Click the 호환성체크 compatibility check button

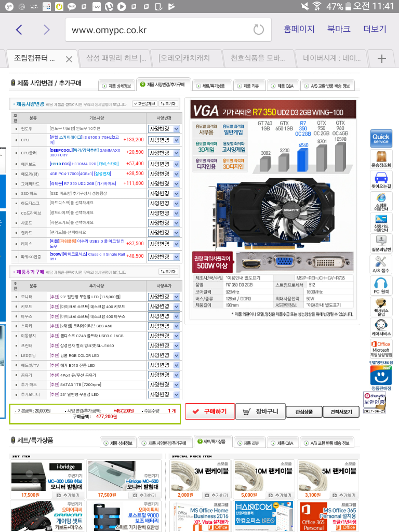pyautogui.click(x=145, y=103)
